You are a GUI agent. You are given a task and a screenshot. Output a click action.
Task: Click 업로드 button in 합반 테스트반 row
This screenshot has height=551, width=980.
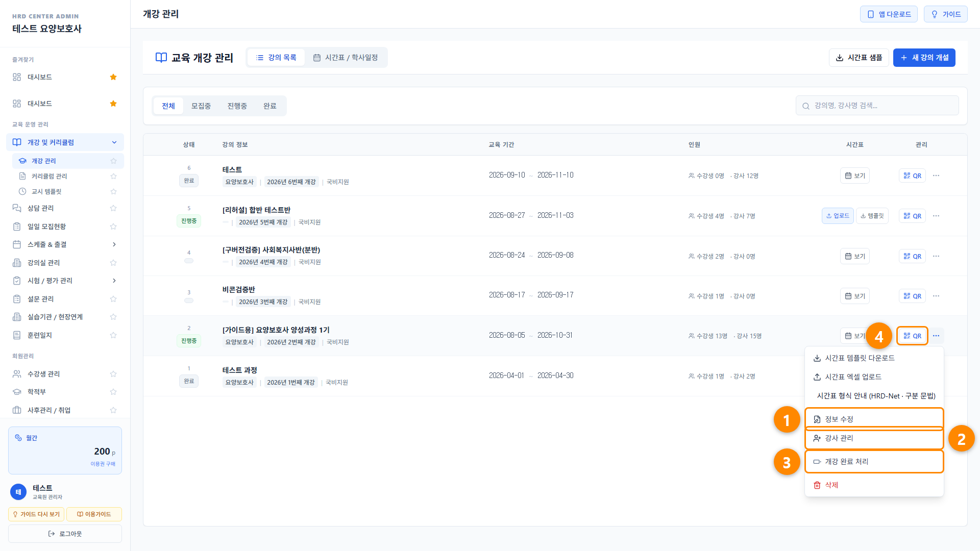tap(838, 216)
